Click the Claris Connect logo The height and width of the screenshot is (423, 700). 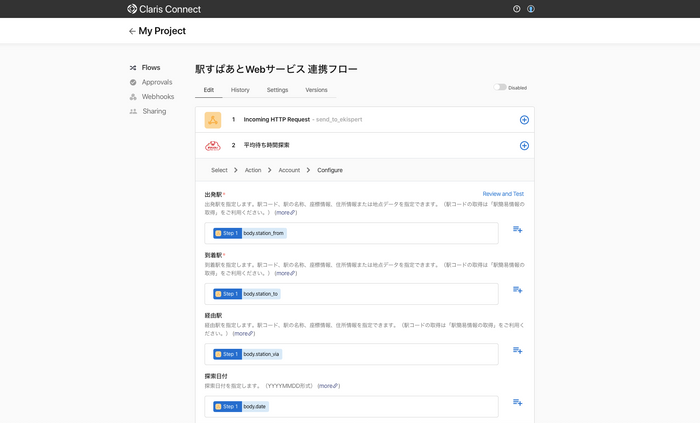tap(163, 9)
